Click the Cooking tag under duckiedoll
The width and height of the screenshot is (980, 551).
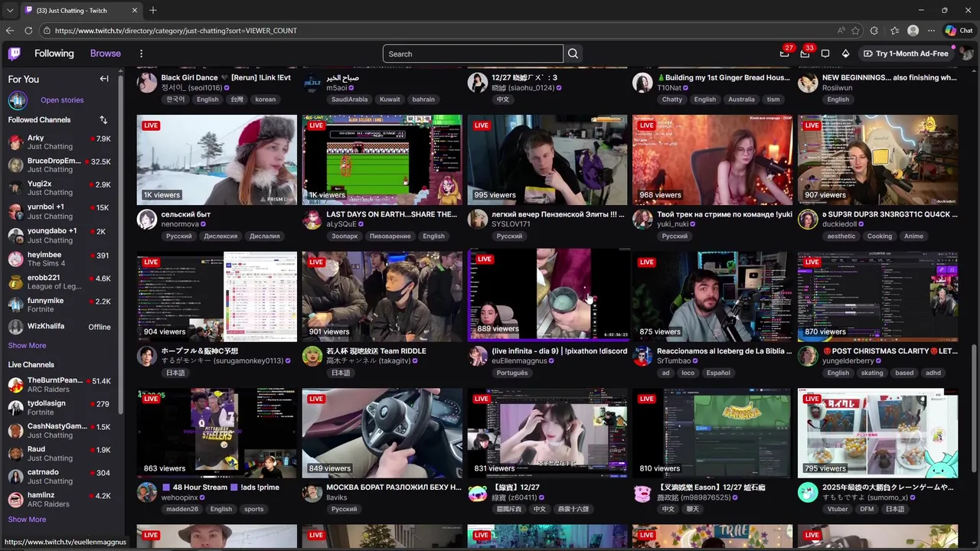point(879,236)
